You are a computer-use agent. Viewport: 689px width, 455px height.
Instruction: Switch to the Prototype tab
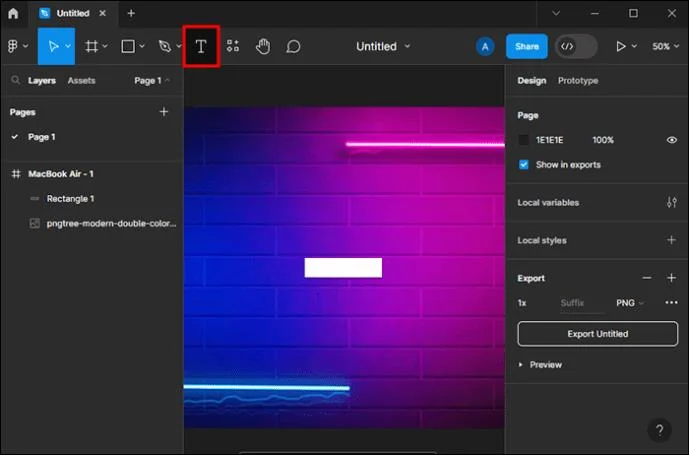click(578, 80)
